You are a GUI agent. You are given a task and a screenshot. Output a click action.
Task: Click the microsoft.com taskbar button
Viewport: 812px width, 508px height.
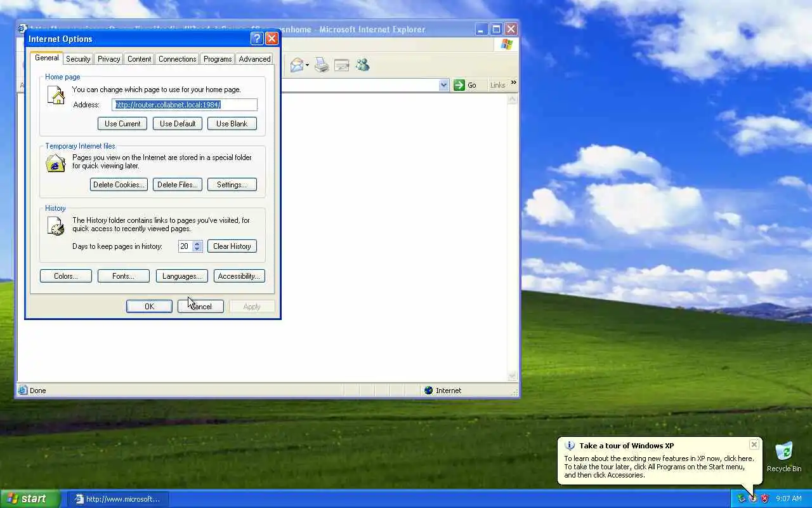[117, 499]
